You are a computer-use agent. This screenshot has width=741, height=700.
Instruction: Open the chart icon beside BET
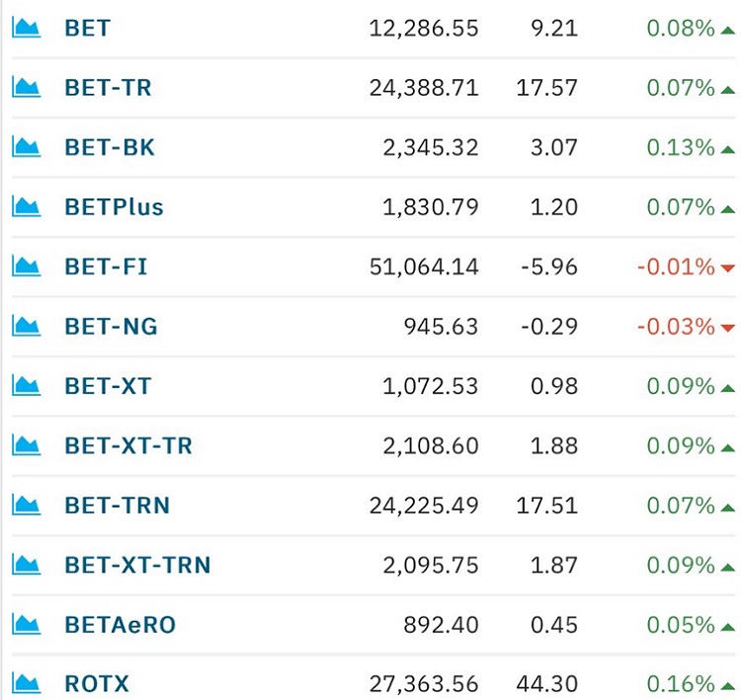26,28
